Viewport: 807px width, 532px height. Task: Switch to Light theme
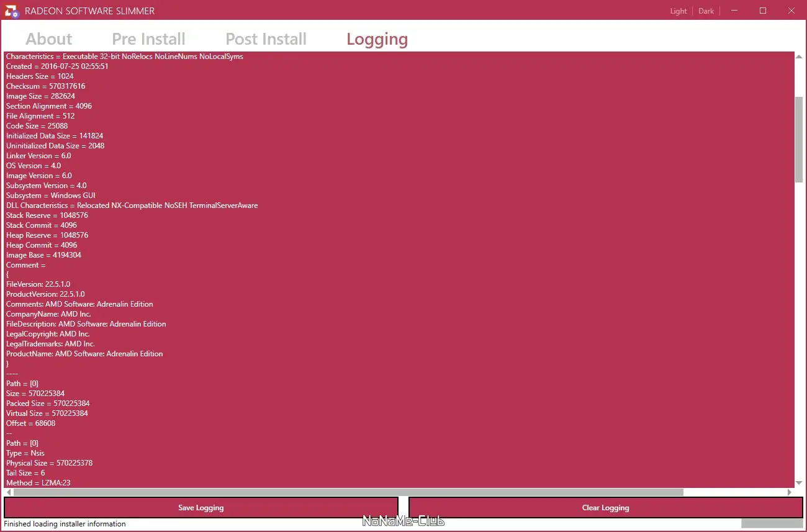[679, 11]
